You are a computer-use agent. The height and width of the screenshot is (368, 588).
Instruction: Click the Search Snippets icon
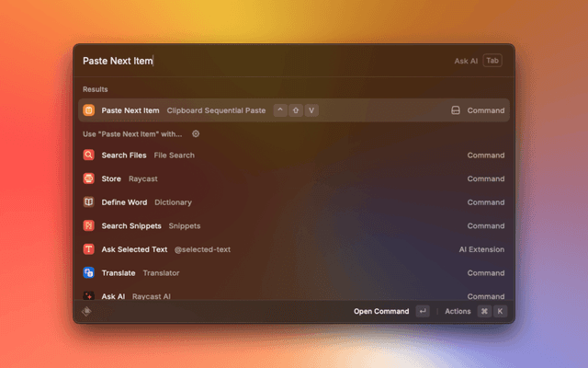[89, 225]
